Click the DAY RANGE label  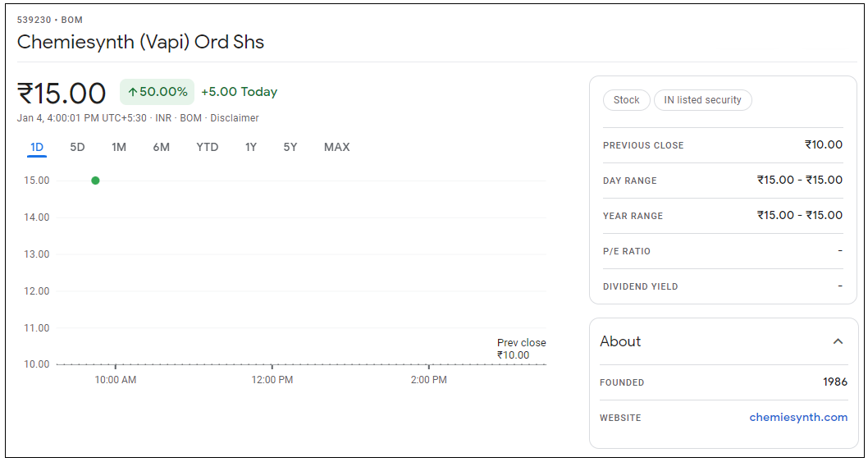[629, 181]
